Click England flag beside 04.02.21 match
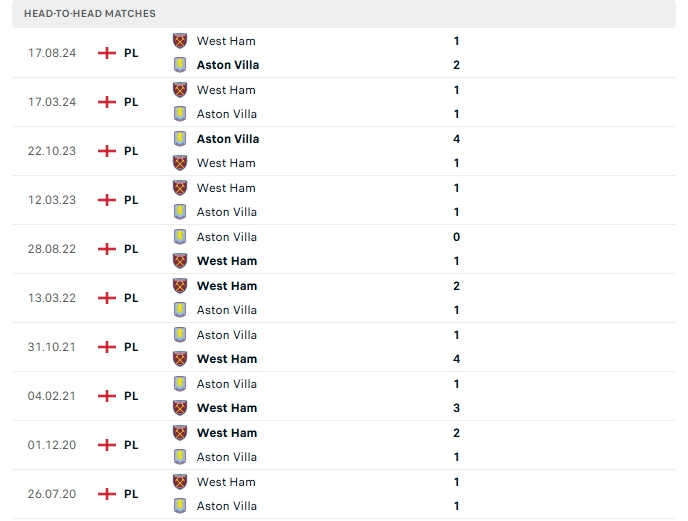This screenshot has width=688, height=521. point(107,396)
